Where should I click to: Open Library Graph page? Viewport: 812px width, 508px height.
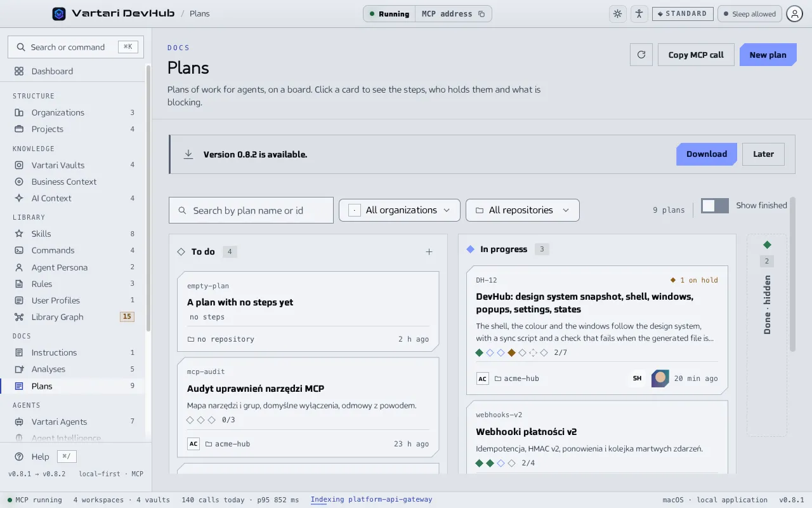pos(73,317)
